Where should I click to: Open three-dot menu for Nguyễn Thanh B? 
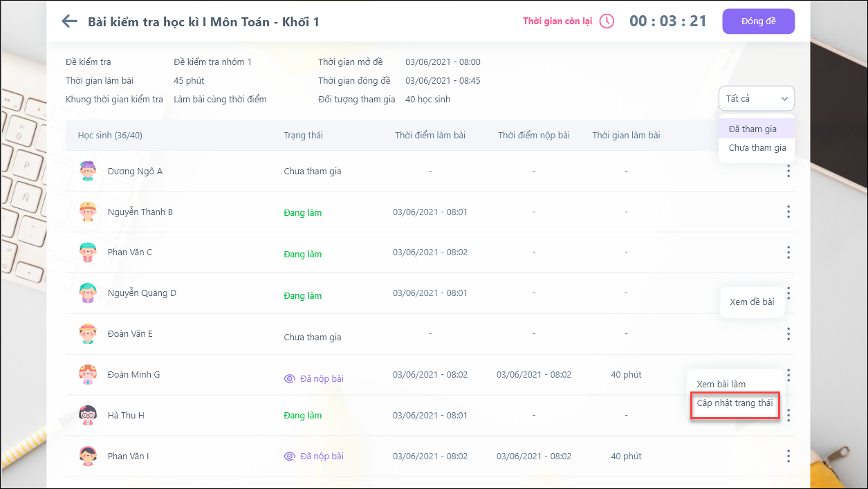788,212
